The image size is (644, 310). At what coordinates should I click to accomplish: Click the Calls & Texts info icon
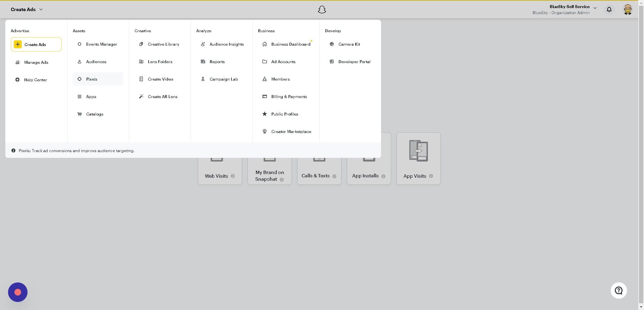coord(334,176)
